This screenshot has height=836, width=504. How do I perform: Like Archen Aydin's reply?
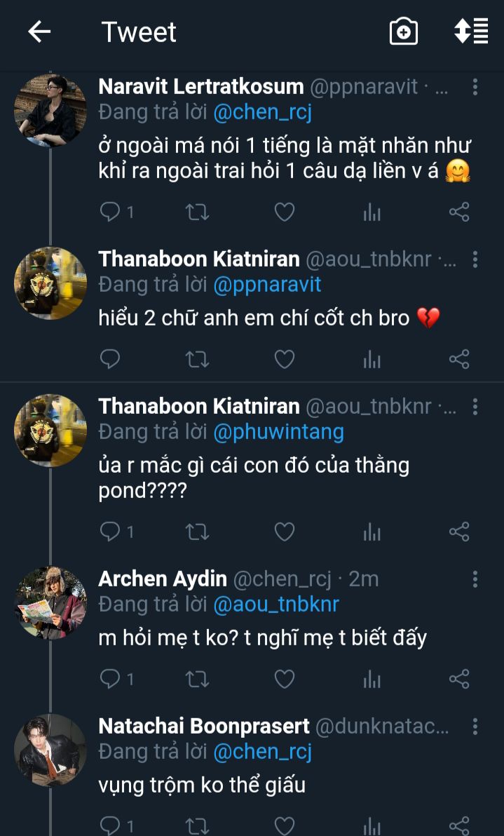(x=284, y=679)
